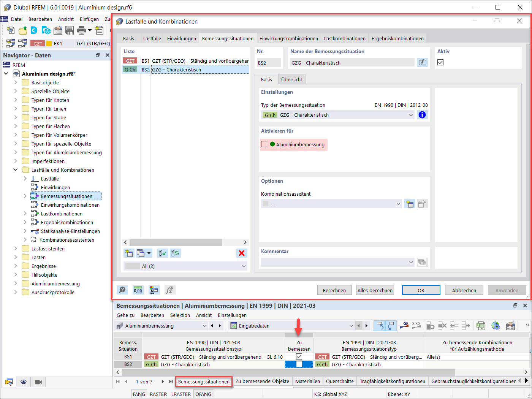Screen dimensions: 532x399
Task: Click the blue info icon next to situation type
Action: pos(422,115)
